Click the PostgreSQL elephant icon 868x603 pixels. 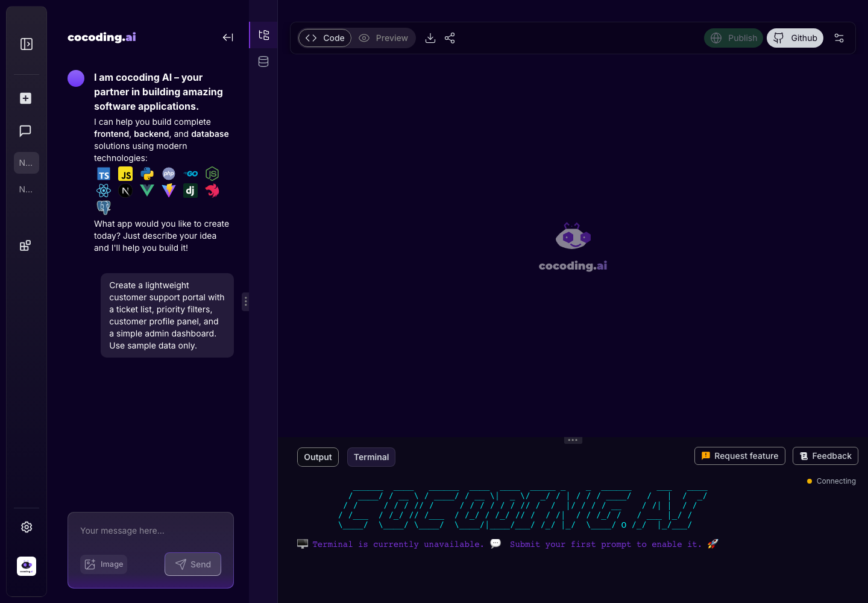pyautogui.click(x=104, y=207)
